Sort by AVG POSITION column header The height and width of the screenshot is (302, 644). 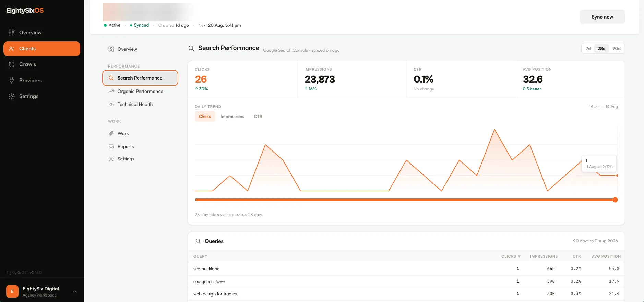(606, 256)
